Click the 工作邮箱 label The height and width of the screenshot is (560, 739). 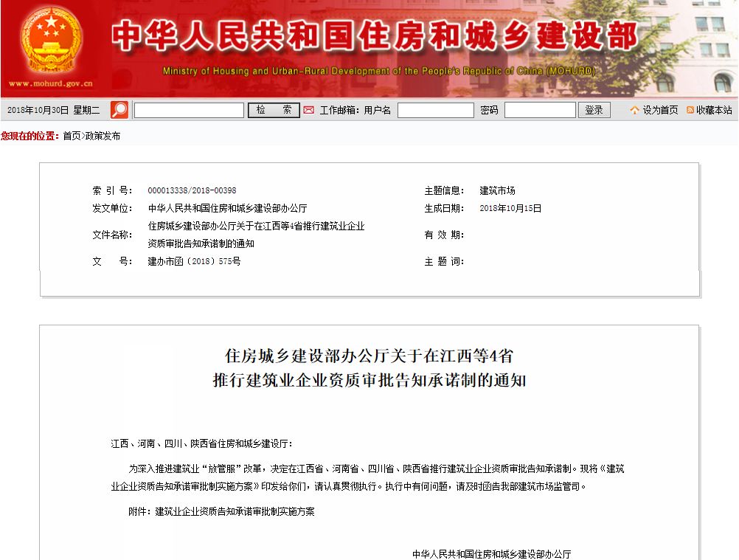click(x=339, y=111)
